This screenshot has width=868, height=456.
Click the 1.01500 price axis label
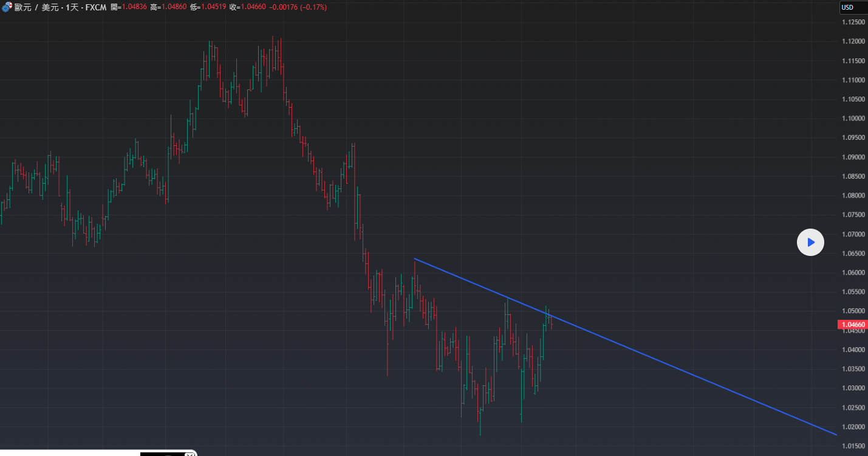[x=853, y=446]
